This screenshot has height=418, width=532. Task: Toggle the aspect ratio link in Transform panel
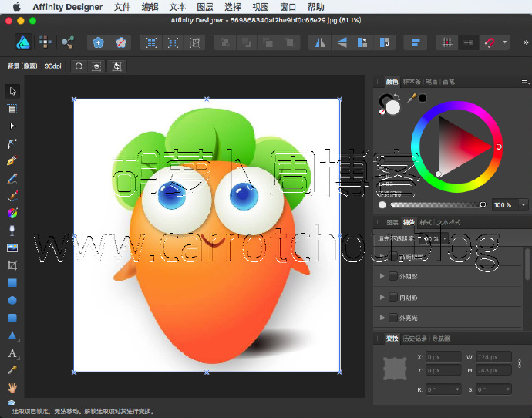[x=520, y=364]
